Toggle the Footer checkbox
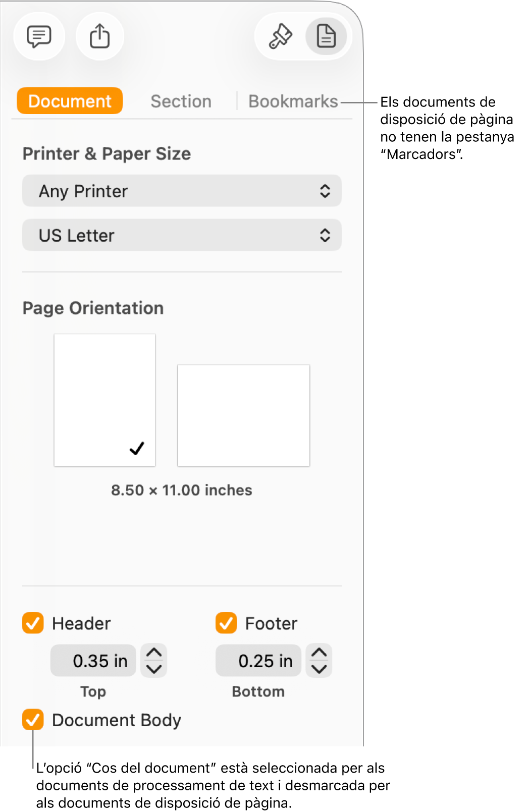The width and height of the screenshot is (529, 812). click(226, 623)
